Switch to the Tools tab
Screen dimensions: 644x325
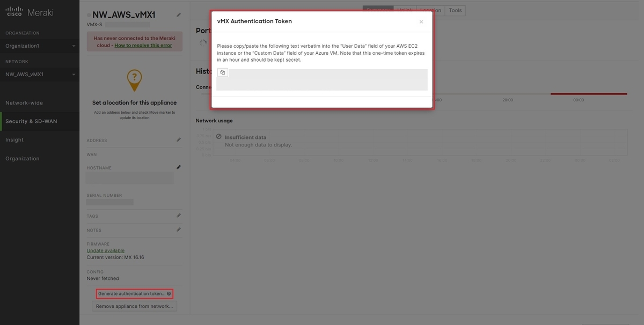pos(455,10)
